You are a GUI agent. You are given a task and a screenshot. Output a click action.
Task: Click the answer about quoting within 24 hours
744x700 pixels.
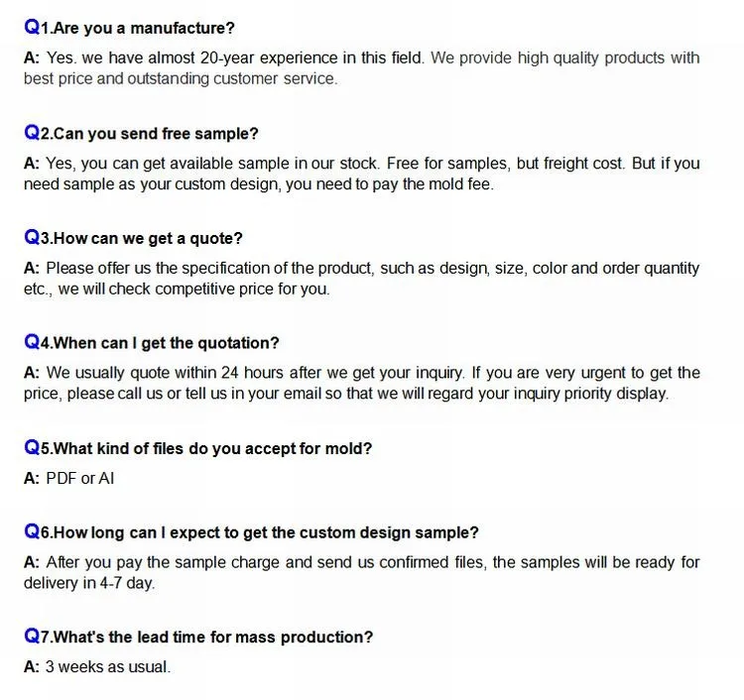tap(361, 384)
